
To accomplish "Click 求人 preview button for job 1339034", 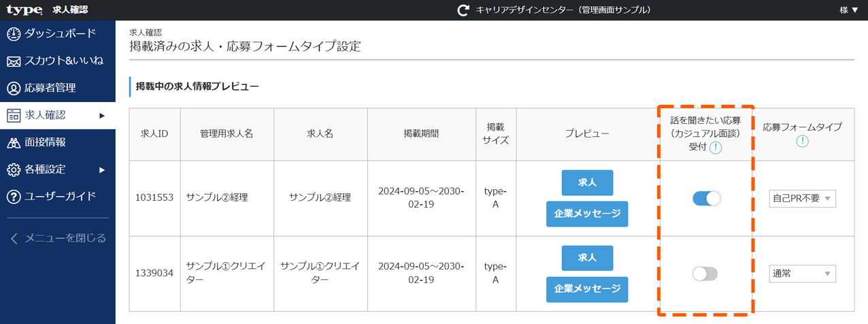I will 587,258.
